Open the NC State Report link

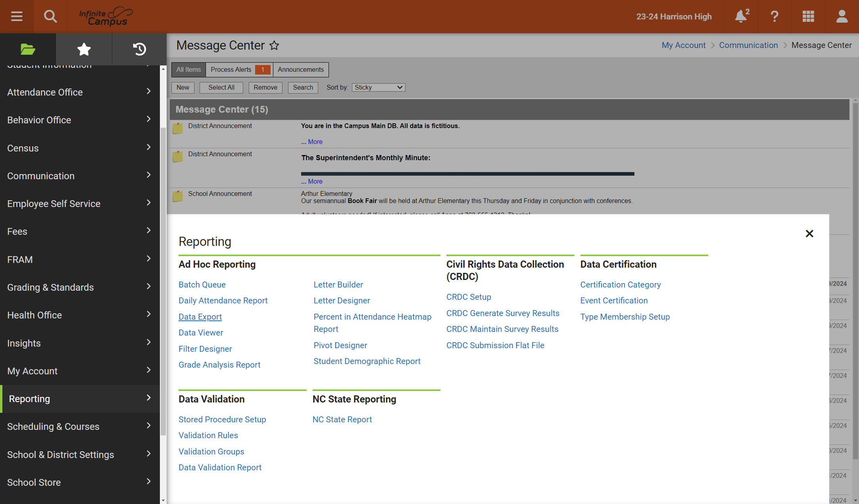pyautogui.click(x=342, y=420)
